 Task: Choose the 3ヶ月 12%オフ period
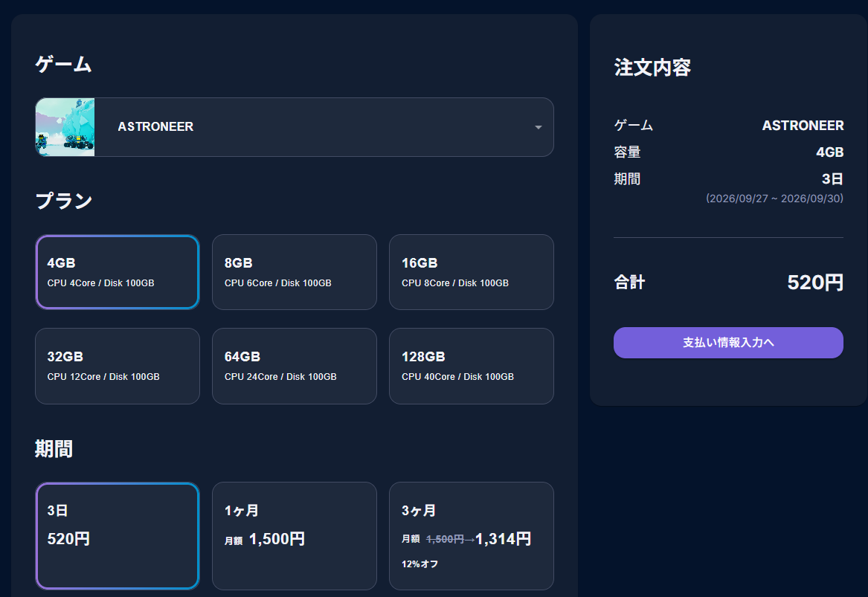(472, 536)
